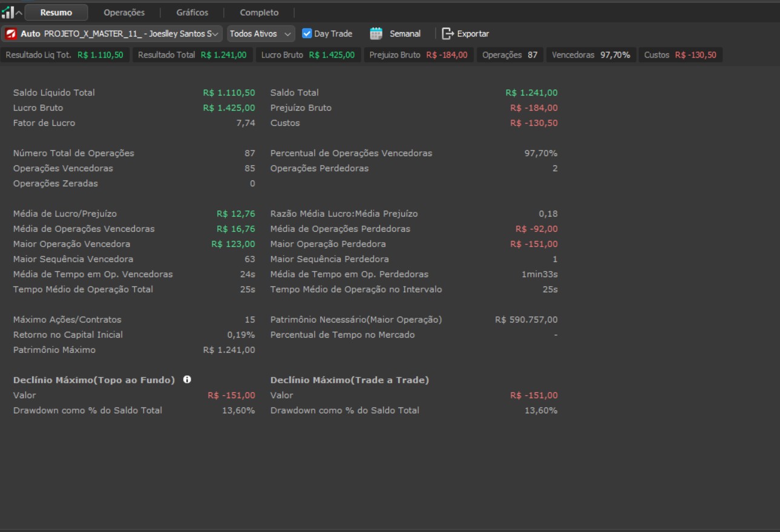Click the Resultado Total summary box
The image size is (780, 532).
pyautogui.click(x=192, y=55)
